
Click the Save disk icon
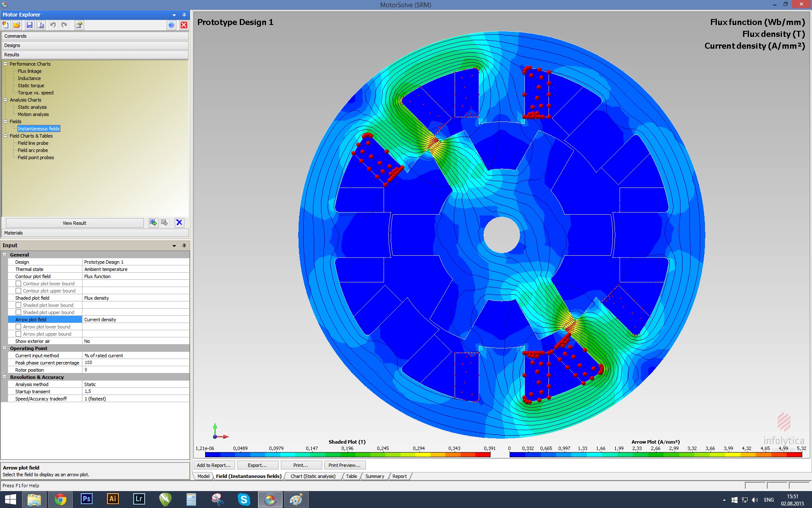29,25
